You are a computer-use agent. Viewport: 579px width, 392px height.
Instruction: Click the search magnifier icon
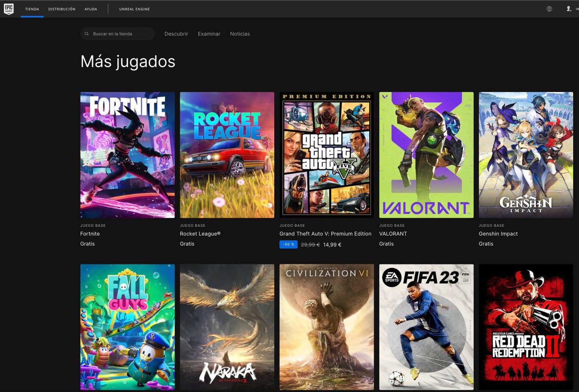pyautogui.click(x=87, y=34)
